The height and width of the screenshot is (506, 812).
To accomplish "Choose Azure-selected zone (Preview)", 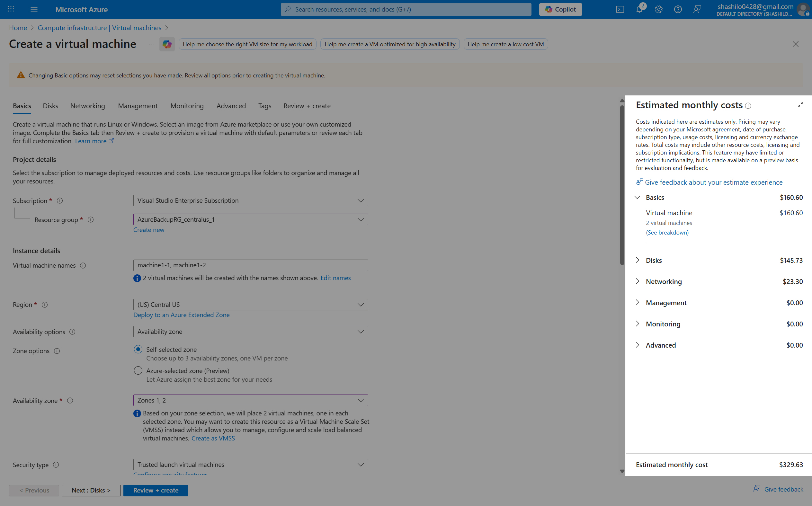I will point(138,370).
